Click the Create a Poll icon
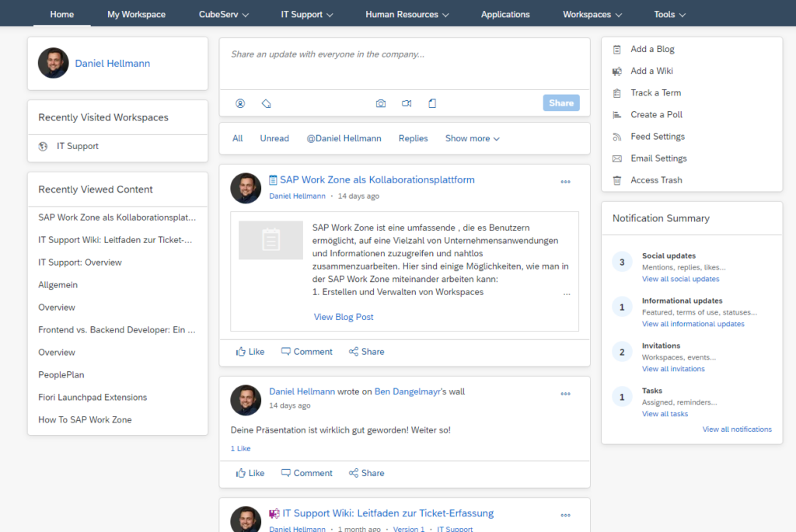This screenshot has height=532, width=796. coord(616,115)
